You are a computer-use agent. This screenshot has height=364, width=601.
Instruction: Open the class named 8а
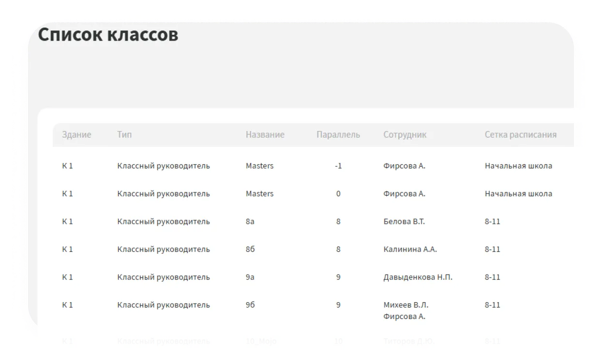click(250, 222)
